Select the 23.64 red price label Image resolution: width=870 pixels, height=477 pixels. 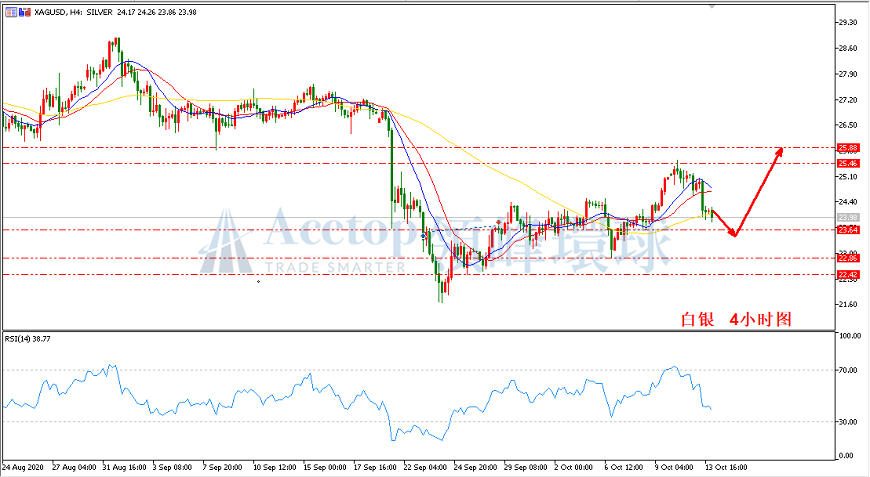click(848, 230)
